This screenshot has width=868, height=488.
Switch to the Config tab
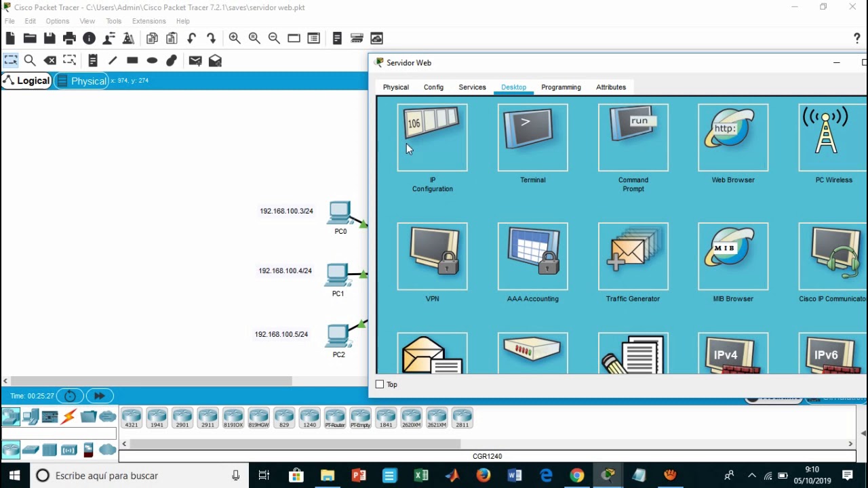[433, 87]
